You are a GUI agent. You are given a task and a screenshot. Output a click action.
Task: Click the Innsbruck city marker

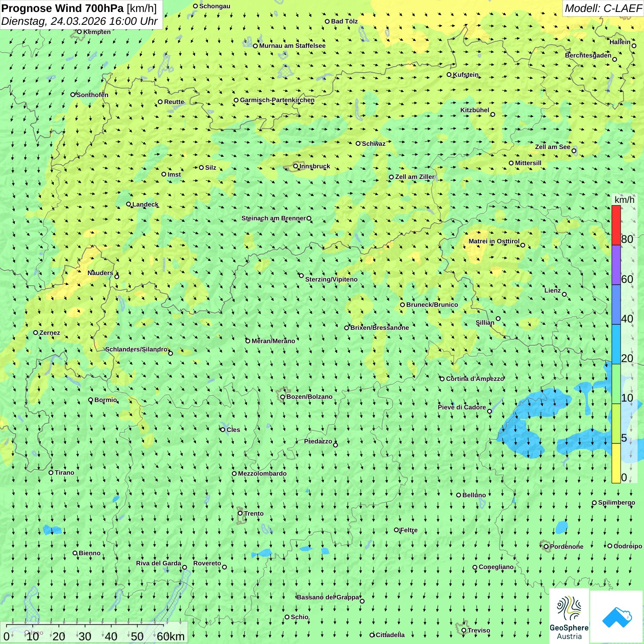click(296, 167)
